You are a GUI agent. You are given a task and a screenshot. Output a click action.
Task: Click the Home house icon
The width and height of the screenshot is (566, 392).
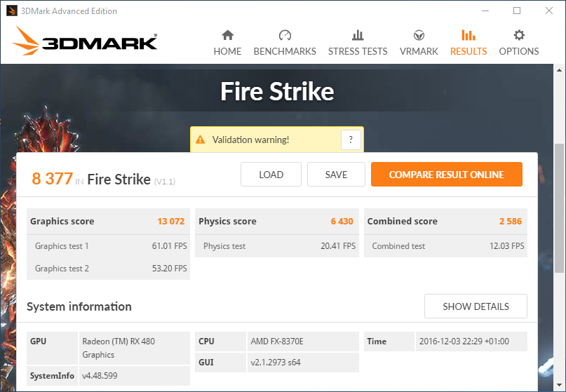227,35
